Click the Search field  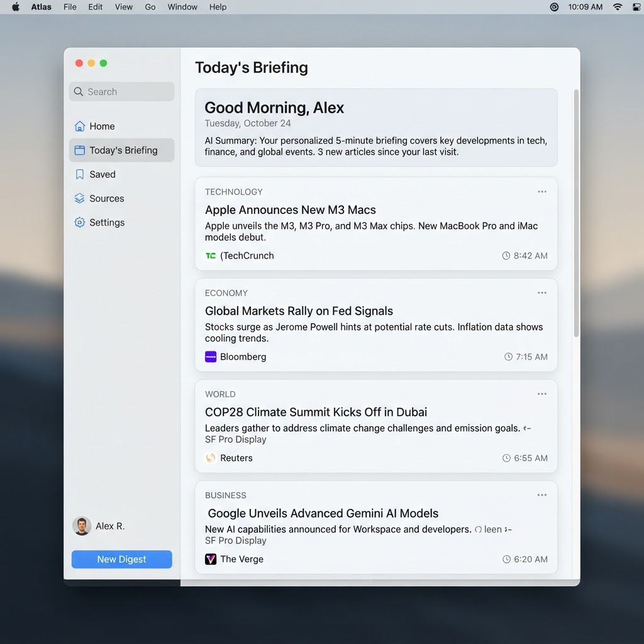(121, 92)
